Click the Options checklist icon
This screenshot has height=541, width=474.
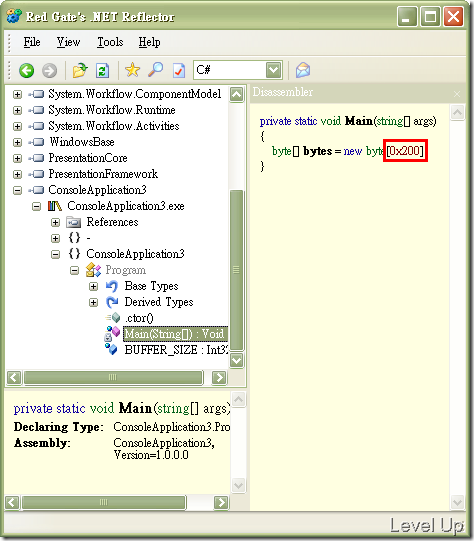[x=179, y=70]
